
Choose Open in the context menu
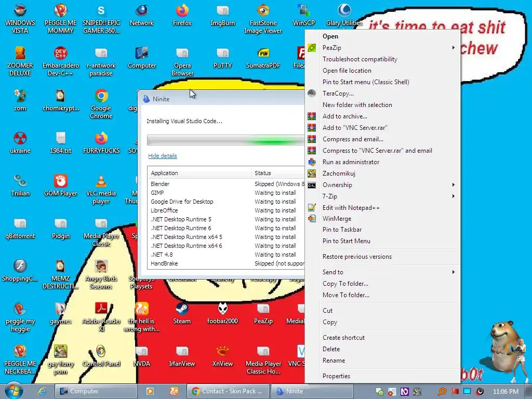click(382, 36)
